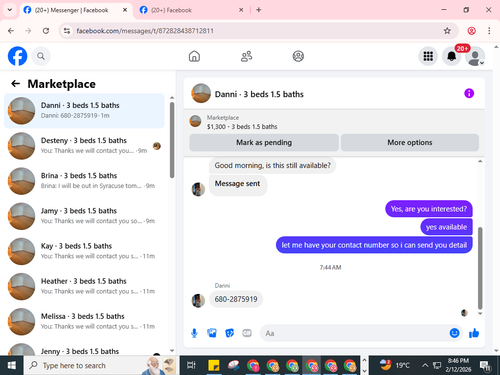Open the taskbar notification center icon
Viewport: 500px width, 375px height.
(485, 366)
